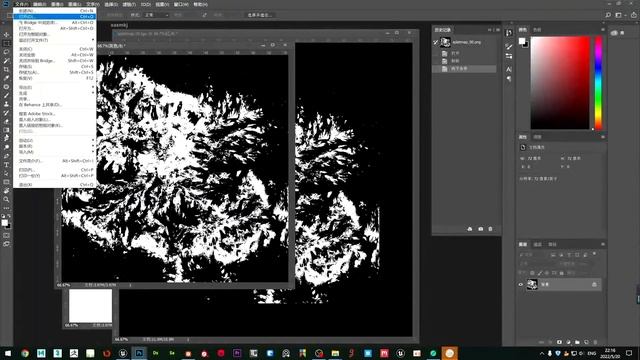The width and height of the screenshot is (640, 360).
Task: Select the Rectangular Marquee tool
Action: [6, 43]
